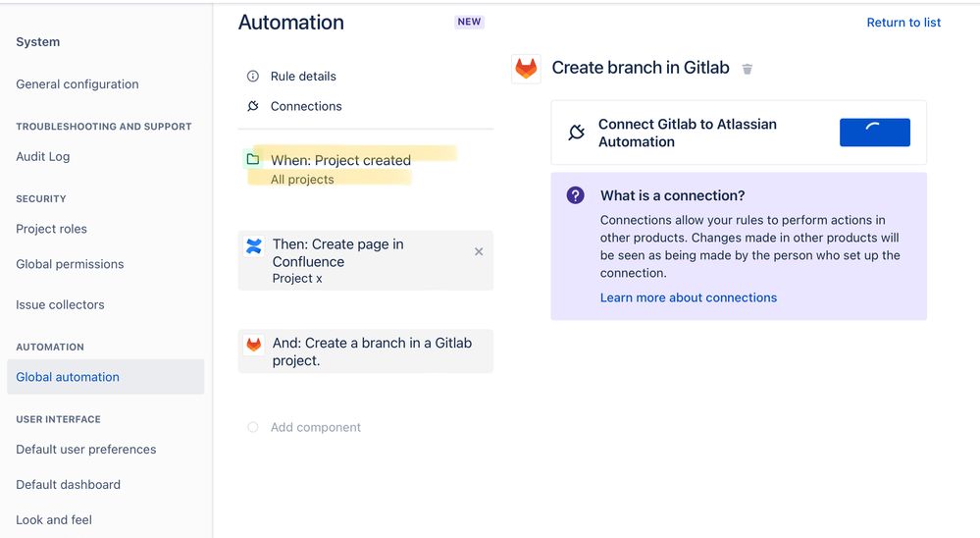Open Learn more about connections link
Screen dimensions: 980x538
point(688,297)
